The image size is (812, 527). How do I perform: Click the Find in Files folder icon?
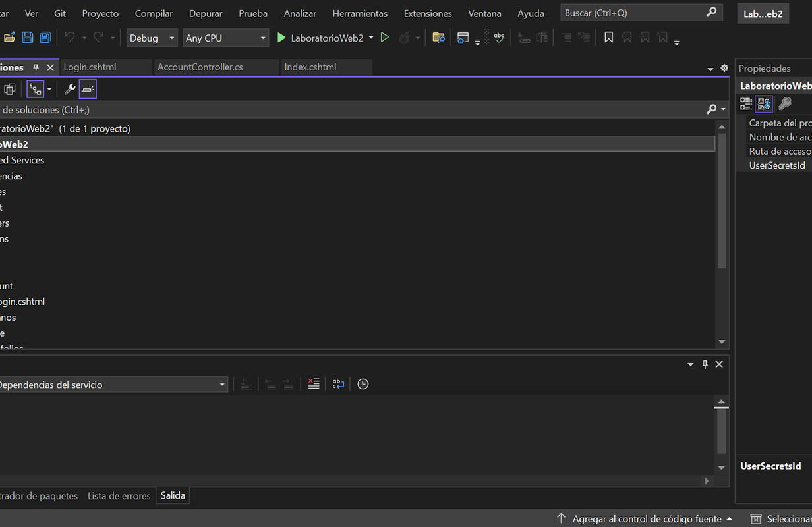pos(438,38)
